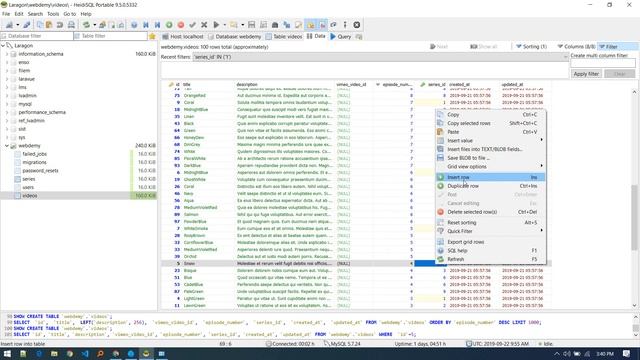Viewport: 640px width, 360px height.
Task: Click the Disconnect plug icon in toolbar
Action: pyautogui.click(x=27, y=25)
